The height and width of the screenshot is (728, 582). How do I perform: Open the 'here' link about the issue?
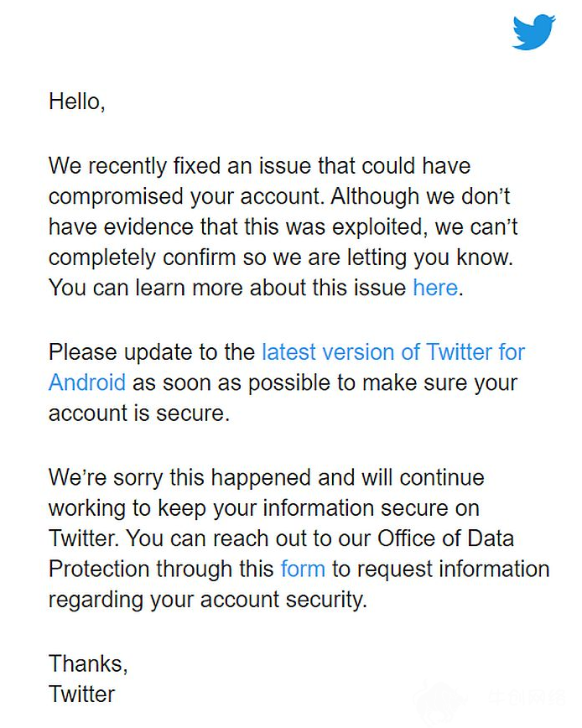coord(435,288)
